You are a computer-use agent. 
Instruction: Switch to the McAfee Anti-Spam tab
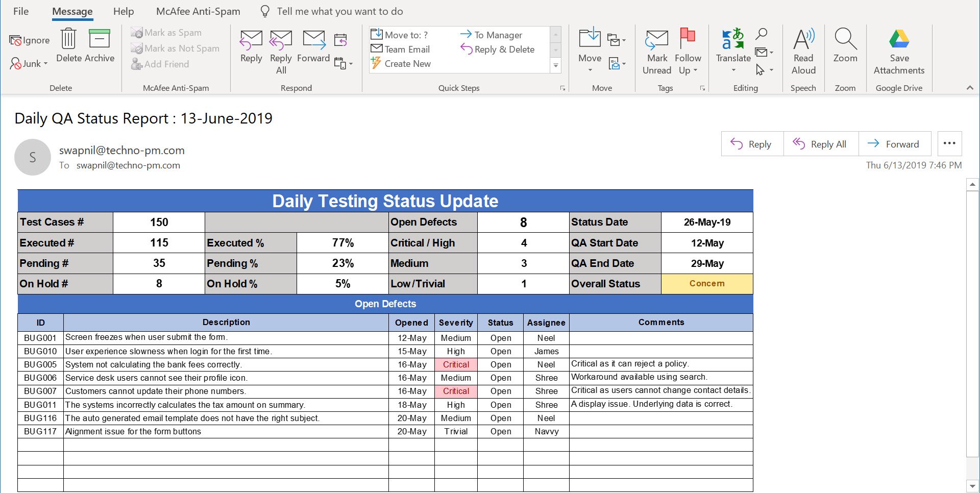point(198,11)
